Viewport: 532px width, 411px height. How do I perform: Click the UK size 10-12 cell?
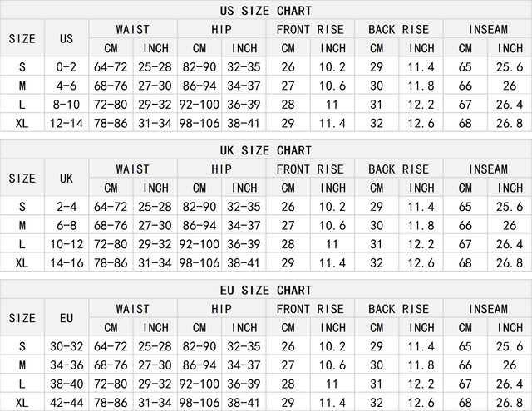point(66,244)
